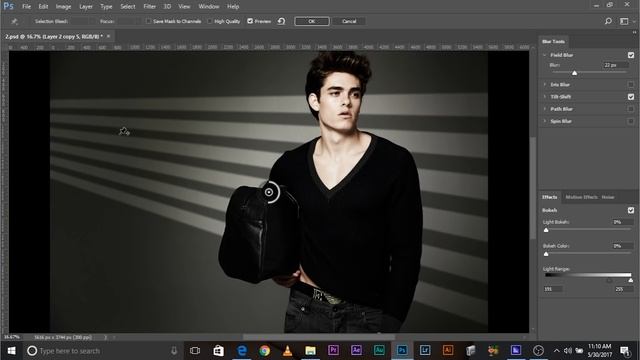Select the Blur Tools tab
Viewport: 640px width, 360px height.
553,42
